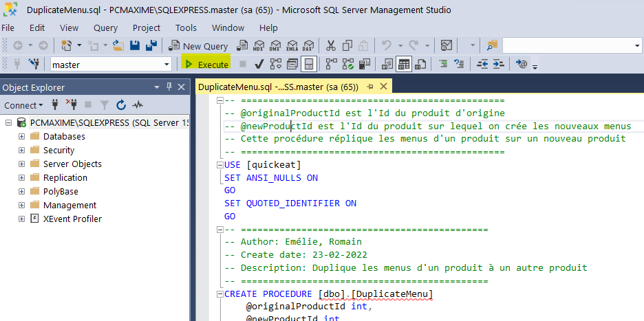Open the Edit menu
644x321 pixels.
[x=37, y=28]
